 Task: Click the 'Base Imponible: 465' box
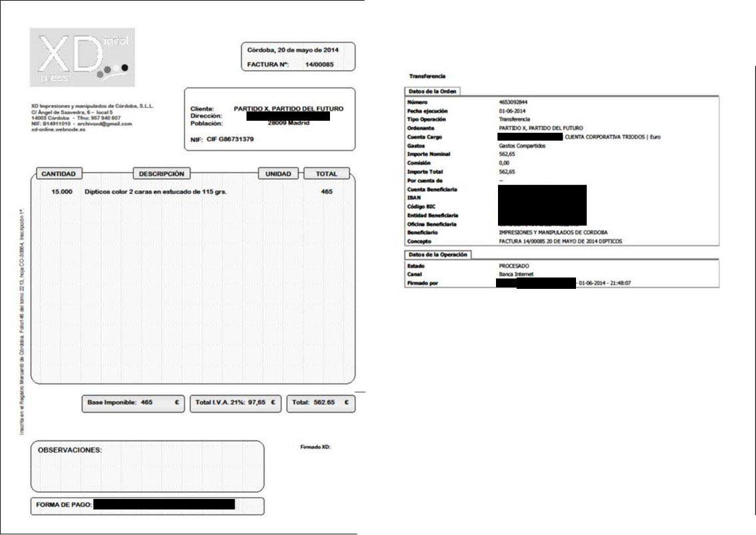coord(133,404)
